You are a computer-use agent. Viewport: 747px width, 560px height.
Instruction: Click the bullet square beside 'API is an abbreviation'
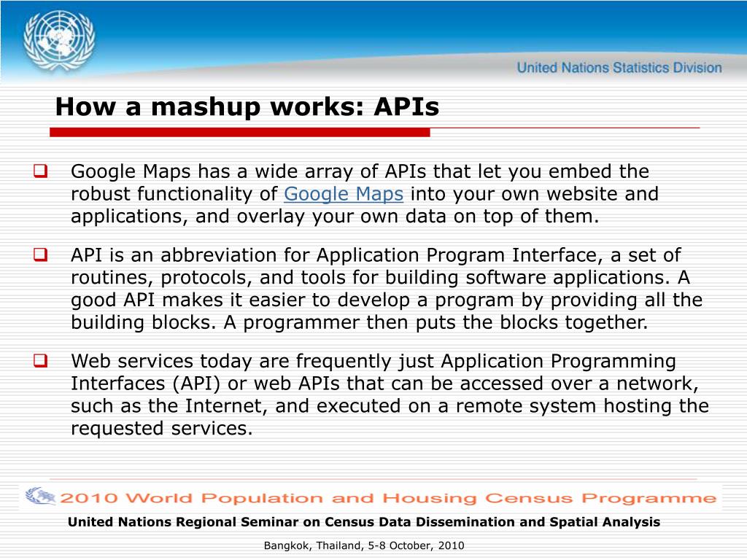coord(41,254)
